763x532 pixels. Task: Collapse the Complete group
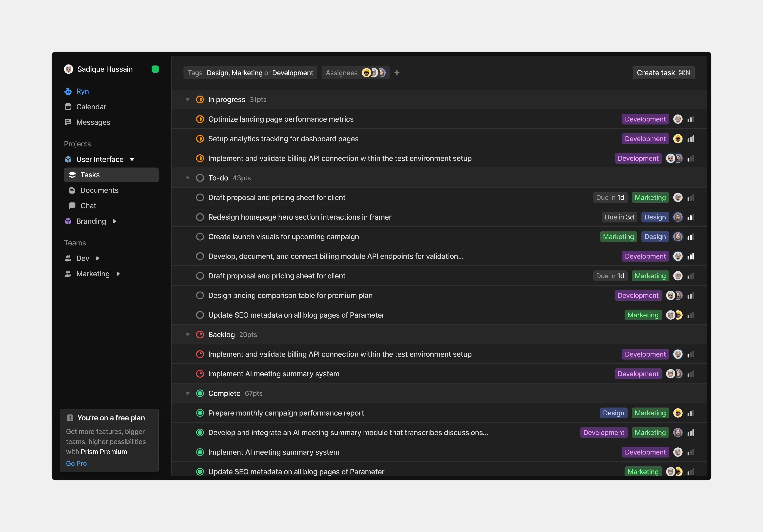click(187, 393)
